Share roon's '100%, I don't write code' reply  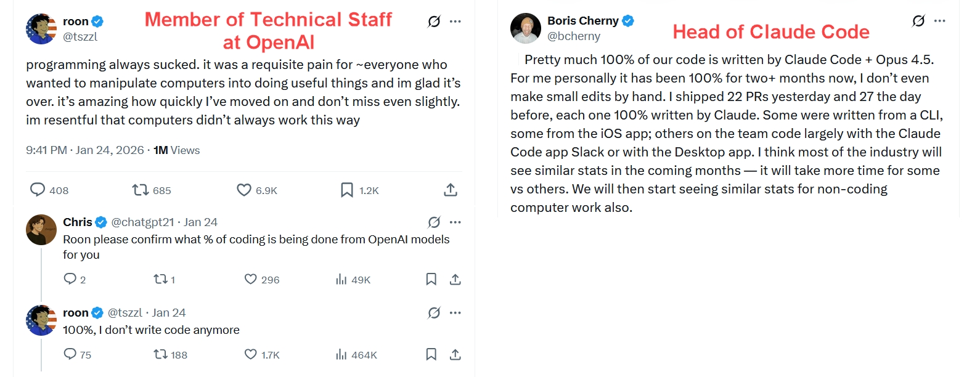(455, 354)
